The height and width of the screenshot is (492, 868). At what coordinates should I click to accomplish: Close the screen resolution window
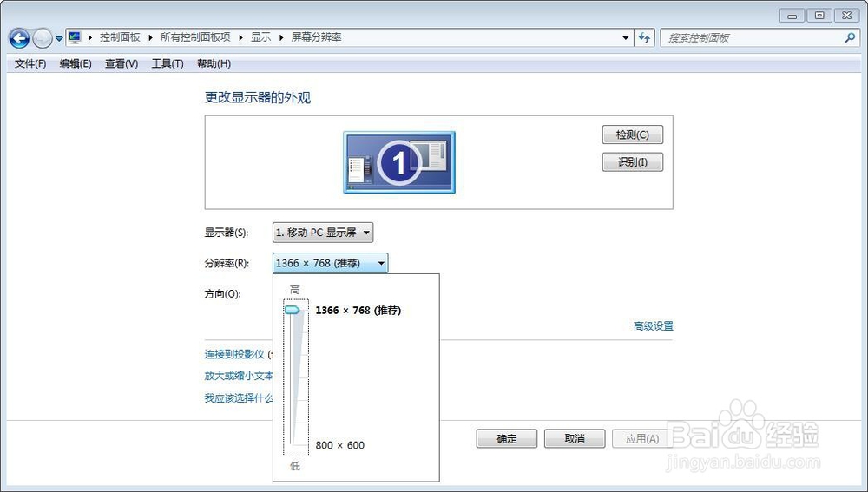point(847,16)
